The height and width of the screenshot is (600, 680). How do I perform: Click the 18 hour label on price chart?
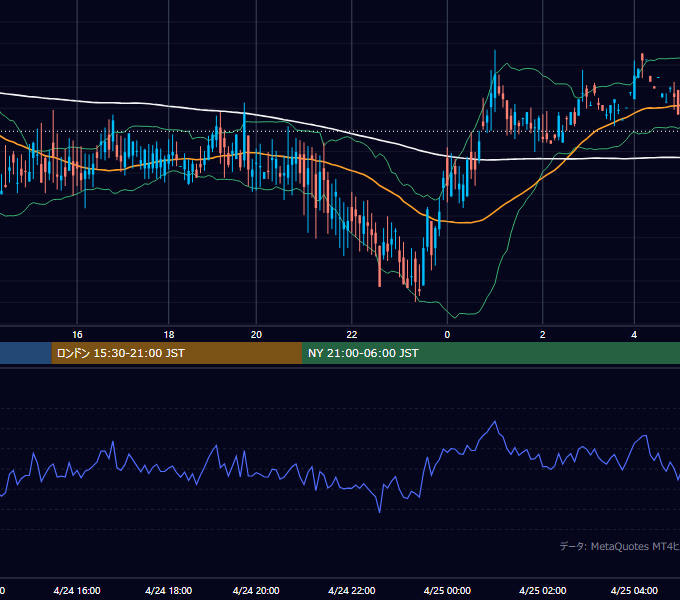(169, 335)
